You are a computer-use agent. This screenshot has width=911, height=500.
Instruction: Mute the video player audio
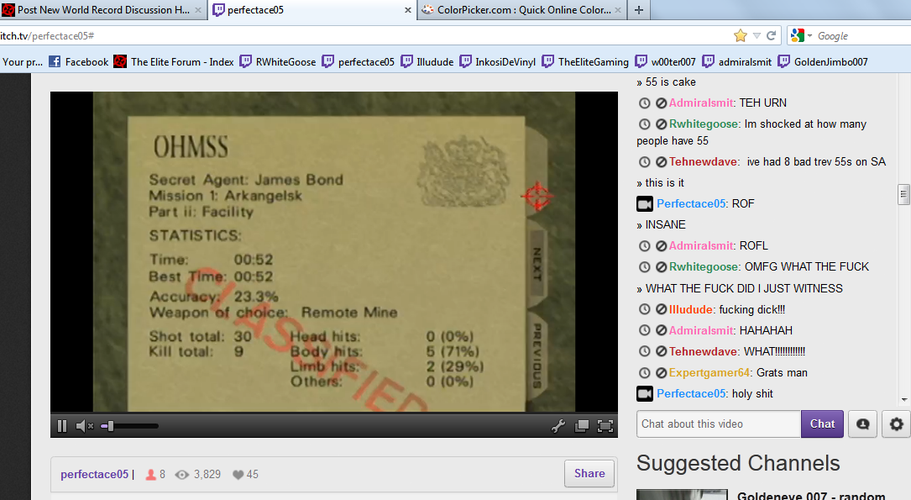coord(84,426)
